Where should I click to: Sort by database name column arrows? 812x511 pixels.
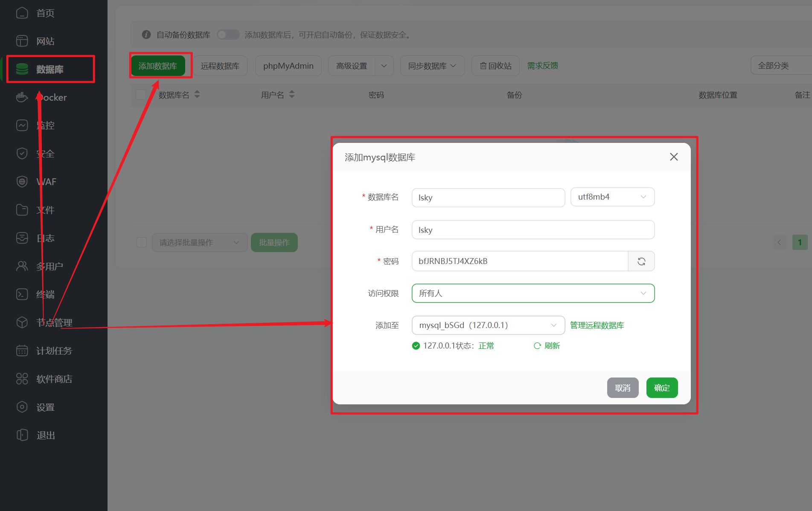197,95
